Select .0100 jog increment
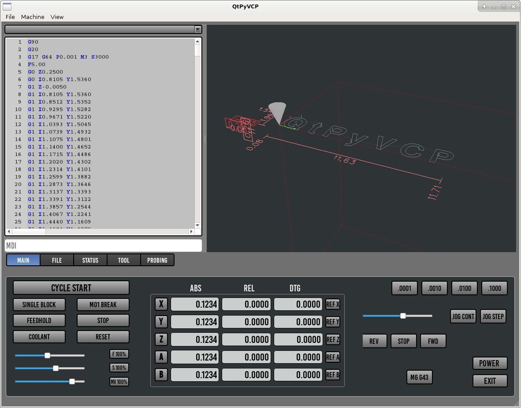 point(465,288)
